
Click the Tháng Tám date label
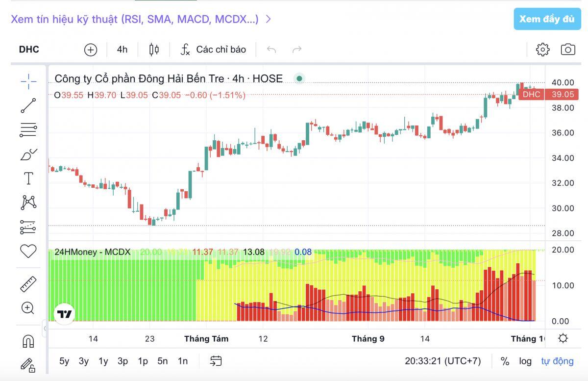(x=206, y=339)
